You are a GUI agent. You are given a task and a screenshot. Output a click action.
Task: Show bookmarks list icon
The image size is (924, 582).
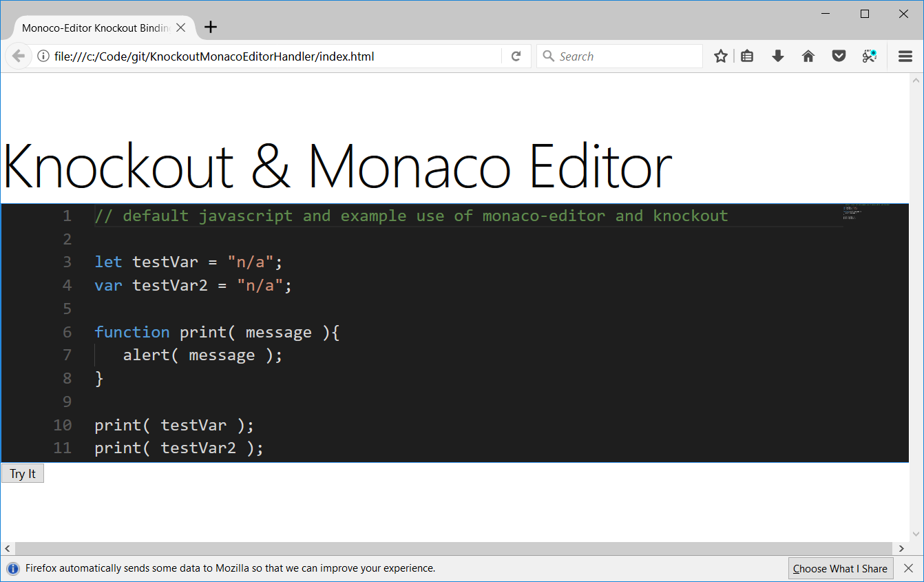click(747, 56)
